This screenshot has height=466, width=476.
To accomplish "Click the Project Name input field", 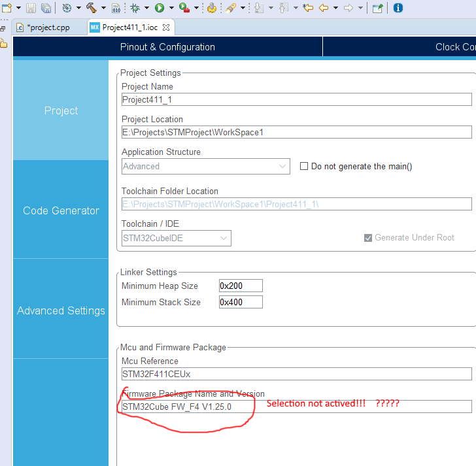I will coord(297,99).
